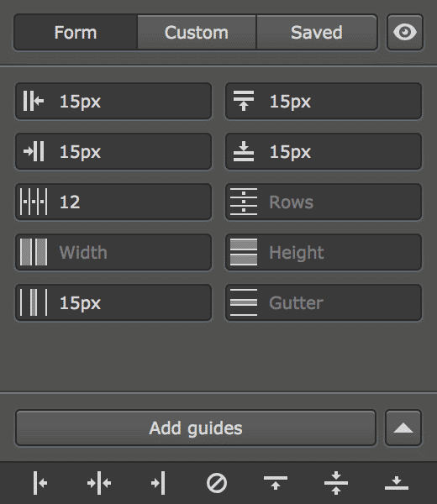Open the Saved tab
This screenshot has height=504, width=437.
[x=317, y=32]
